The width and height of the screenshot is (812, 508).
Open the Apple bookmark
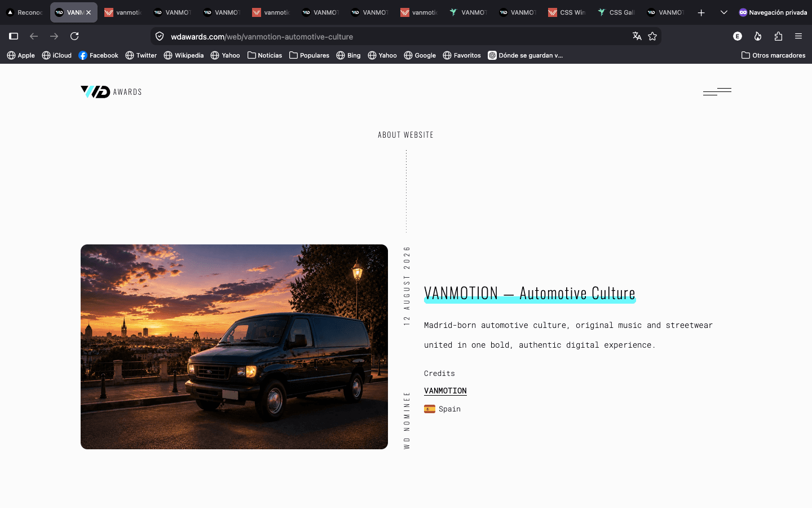(21, 55)
